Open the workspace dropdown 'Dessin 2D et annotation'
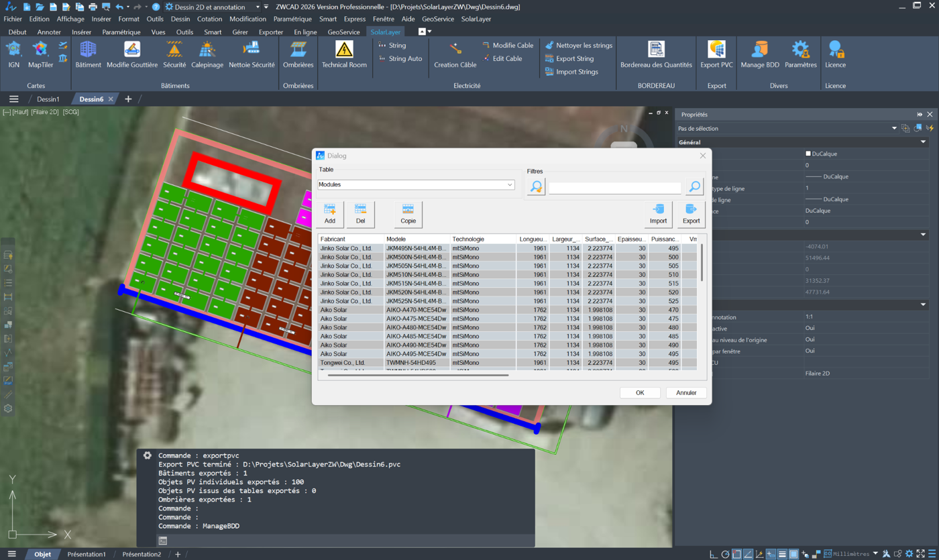939x560 pixels. tap(213, 7)
